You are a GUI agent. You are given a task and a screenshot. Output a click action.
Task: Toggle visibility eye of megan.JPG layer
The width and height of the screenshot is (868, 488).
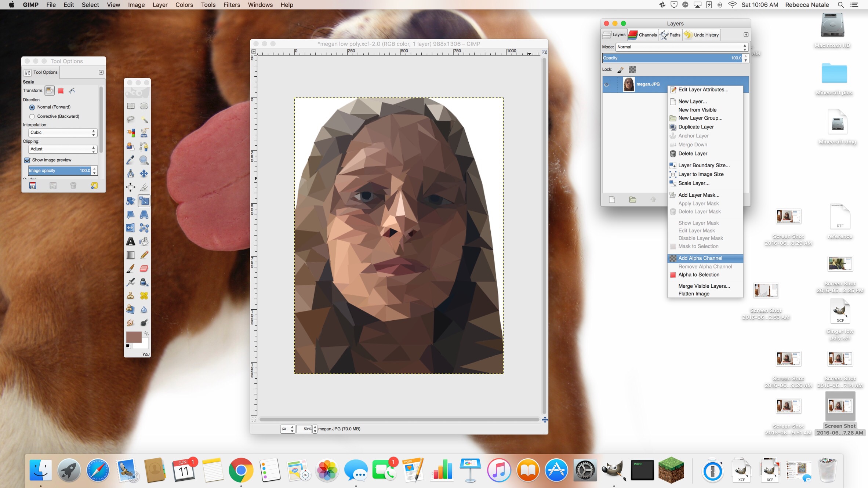click(606, 84)
